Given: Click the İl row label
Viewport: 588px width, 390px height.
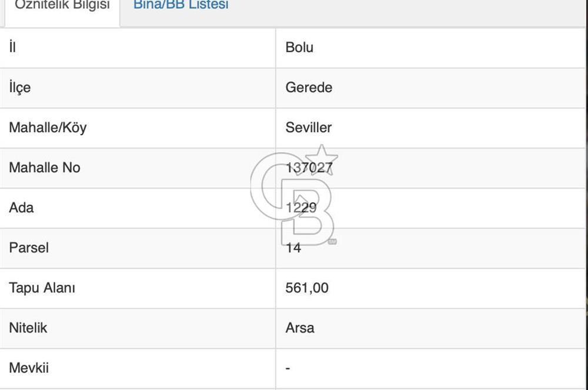Looking at the screenshot, I should pos(11,48).
